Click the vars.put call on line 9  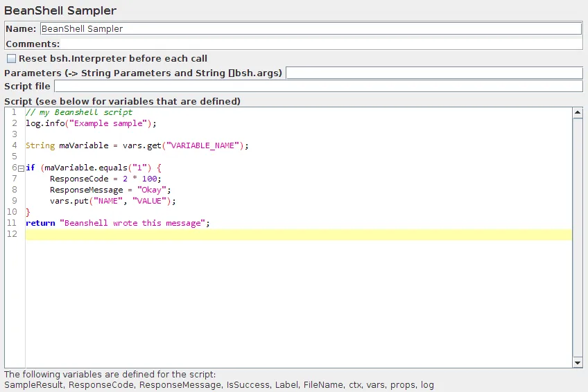(113, 201)
